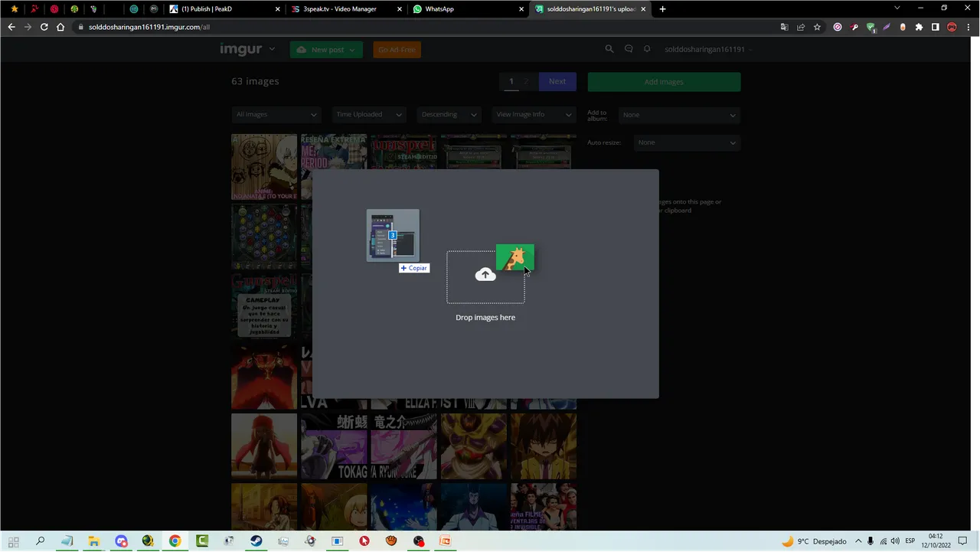Expand the All Images filter dropdown

pyautogui.click(x=276, y=115)
